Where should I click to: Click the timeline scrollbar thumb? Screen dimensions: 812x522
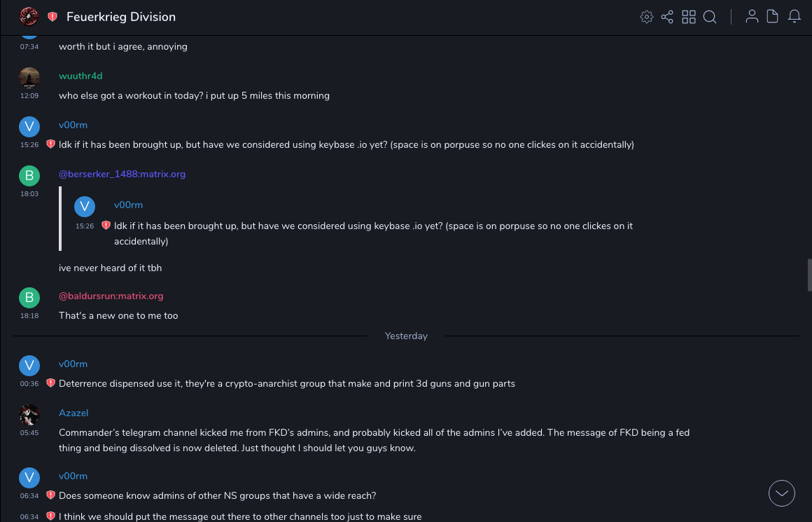809,274
